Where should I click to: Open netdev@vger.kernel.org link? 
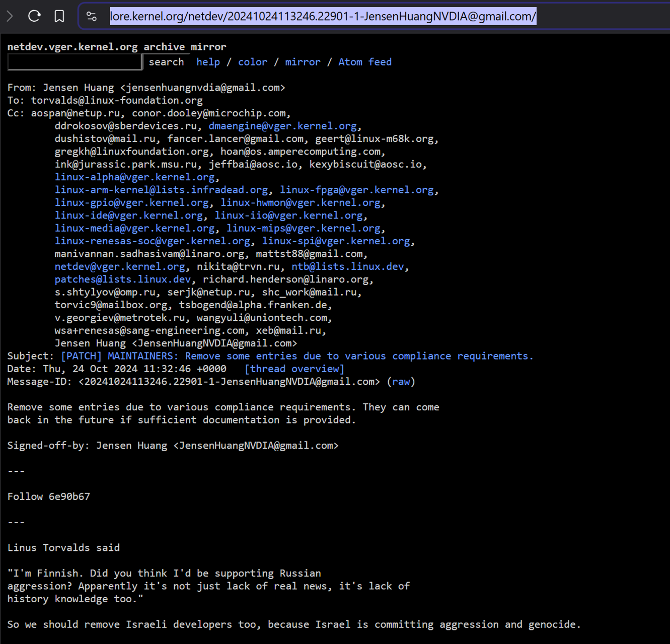120,267
